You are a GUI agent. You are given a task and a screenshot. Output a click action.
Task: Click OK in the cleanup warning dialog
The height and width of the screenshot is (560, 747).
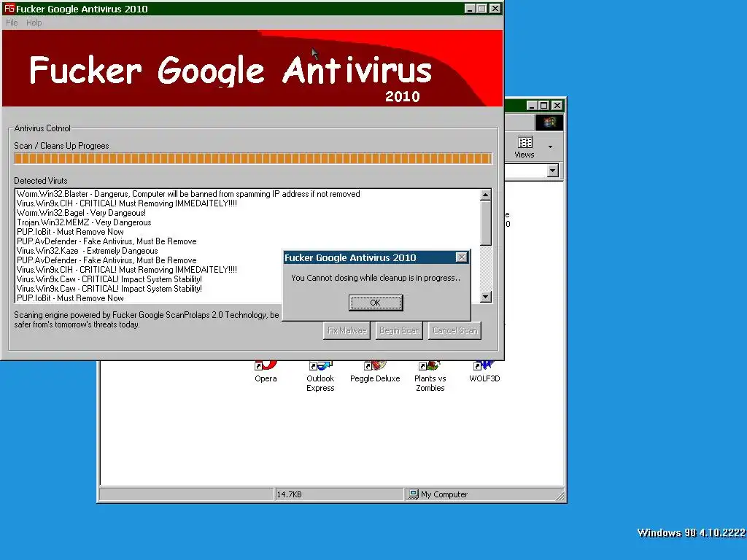tap(376, 303)
